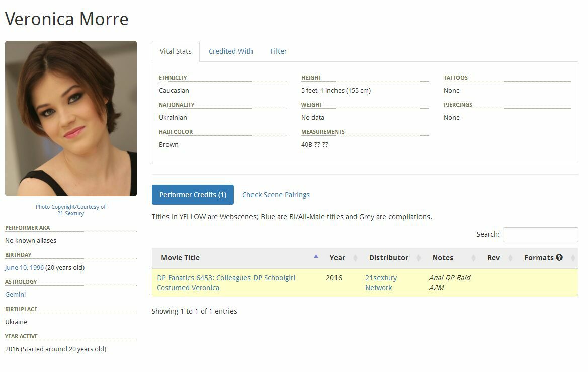Image resolution: width=588 pixels, height=372 pixels.
Task: Open the 21 Sextury photo credit link
Action: (70, 213)
